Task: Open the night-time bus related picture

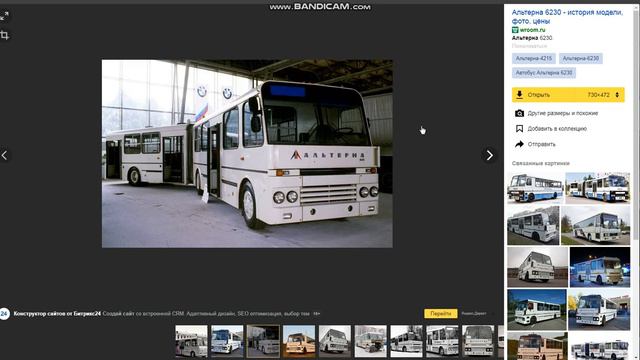Action: [x=600, y=267]
